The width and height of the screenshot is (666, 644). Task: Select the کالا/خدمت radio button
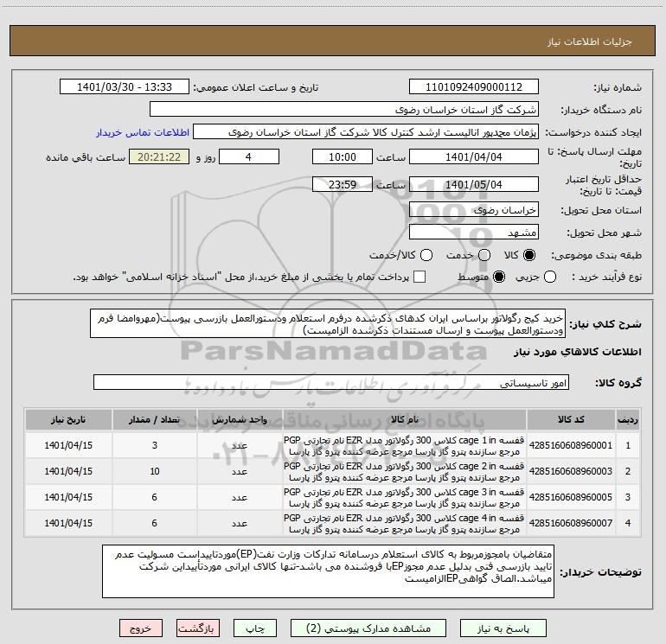[x=426, y=255]
